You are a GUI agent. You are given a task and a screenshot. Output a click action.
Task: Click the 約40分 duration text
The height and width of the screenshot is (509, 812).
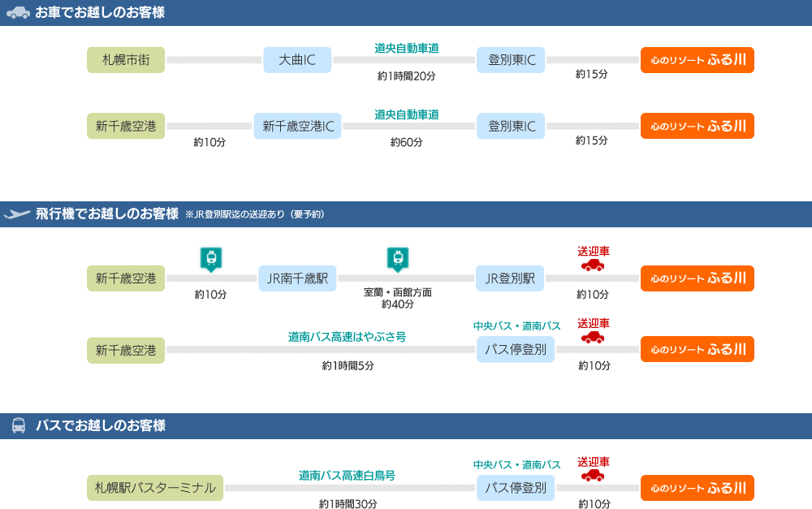click(x=398, y=304)
